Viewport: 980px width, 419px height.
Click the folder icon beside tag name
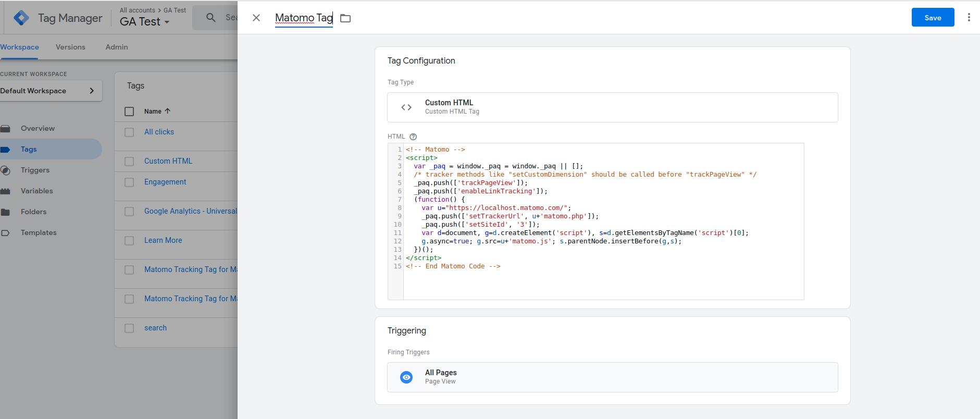[x=345, y=18]
